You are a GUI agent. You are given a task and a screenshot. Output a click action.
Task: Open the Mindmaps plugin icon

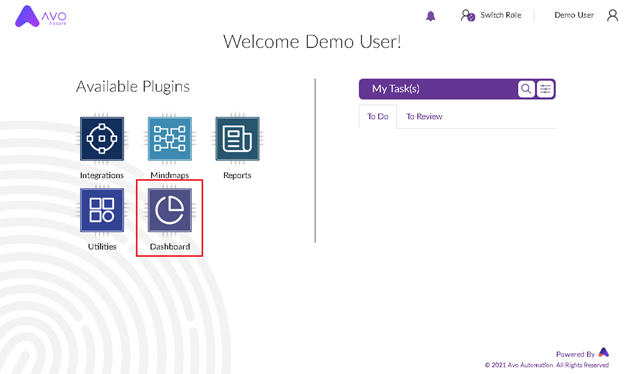click(x=170, y=138)
